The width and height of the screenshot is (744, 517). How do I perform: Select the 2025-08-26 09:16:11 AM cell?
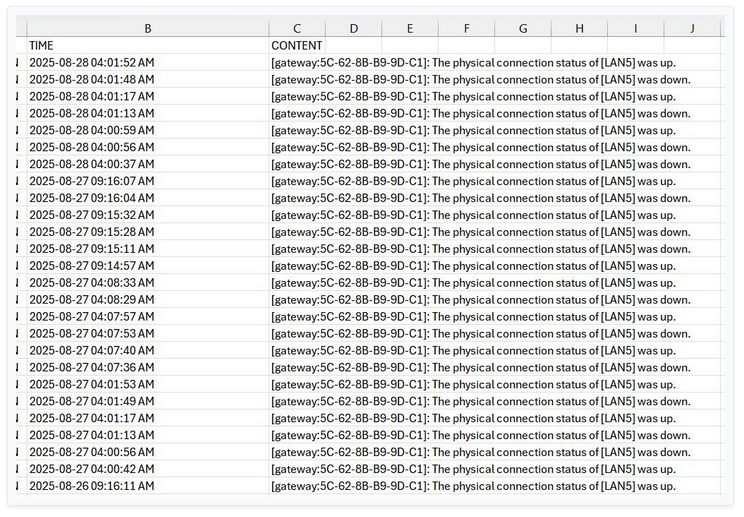click(x=148, y=486)
